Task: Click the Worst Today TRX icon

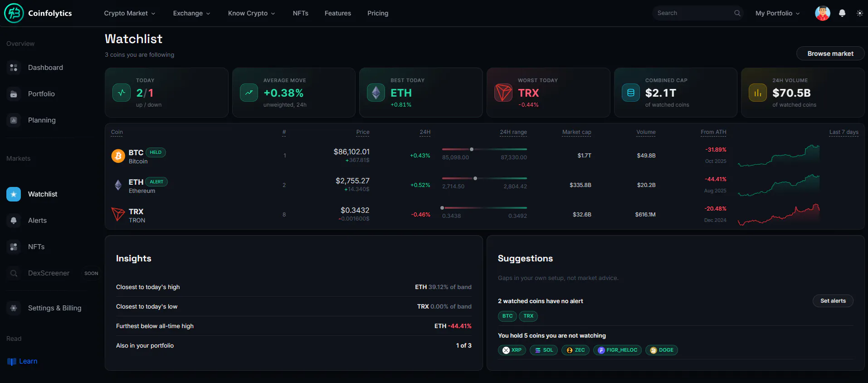Action: [503, 93]
